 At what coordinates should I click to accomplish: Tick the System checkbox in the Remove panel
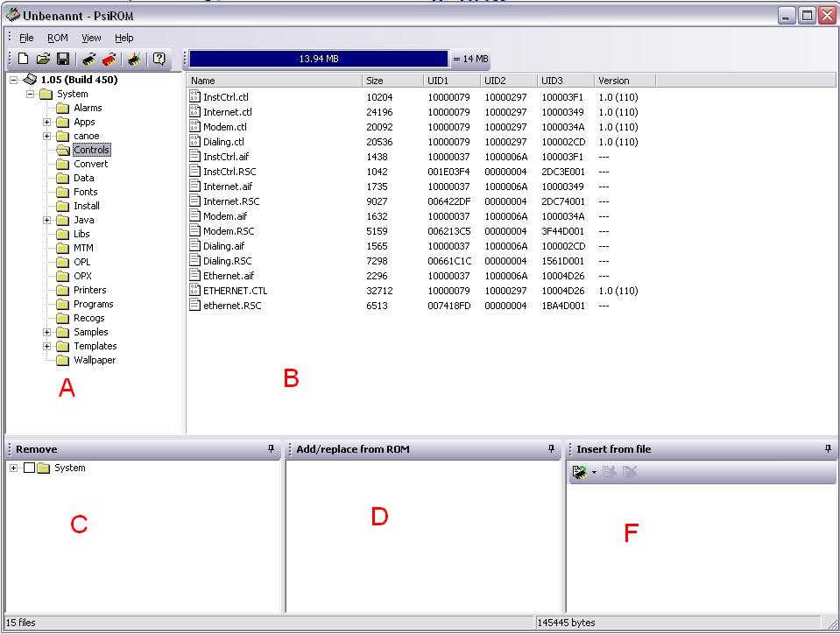30,468
